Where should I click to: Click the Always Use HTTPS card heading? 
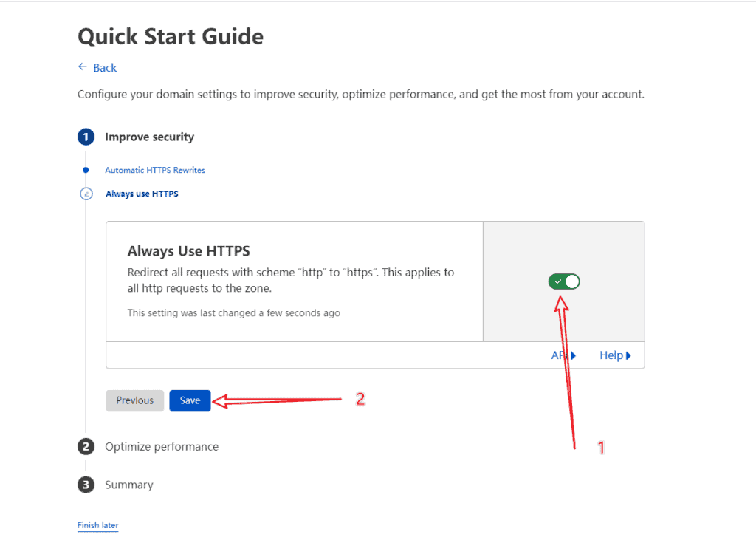click(188, 250)
